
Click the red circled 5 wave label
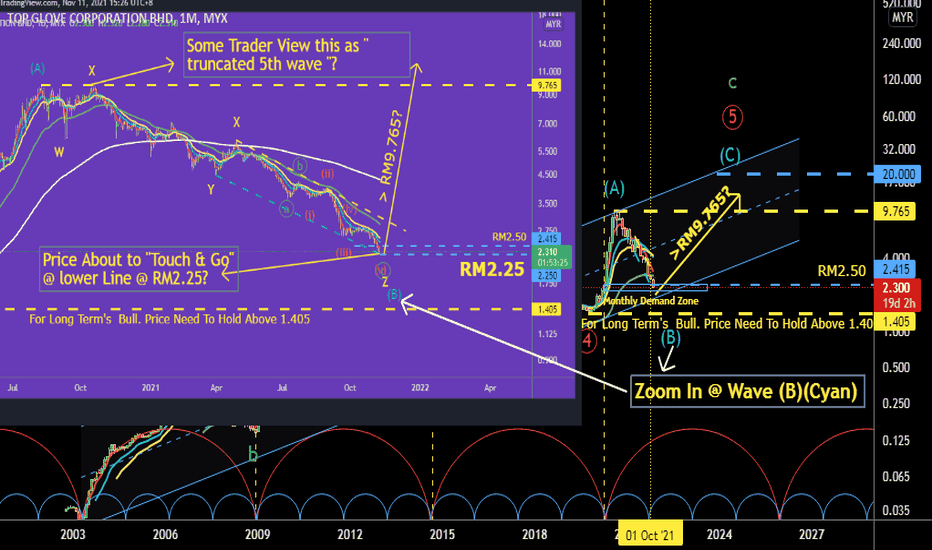732,117
